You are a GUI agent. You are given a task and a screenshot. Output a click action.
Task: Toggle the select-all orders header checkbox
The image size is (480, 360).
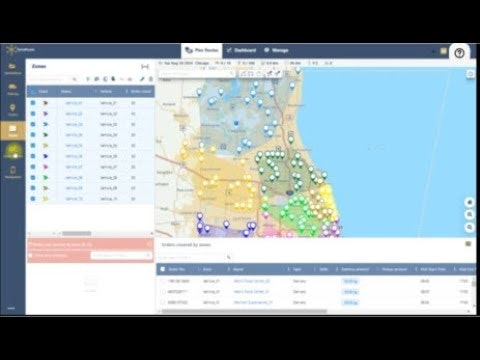click(x=163, y=269)
